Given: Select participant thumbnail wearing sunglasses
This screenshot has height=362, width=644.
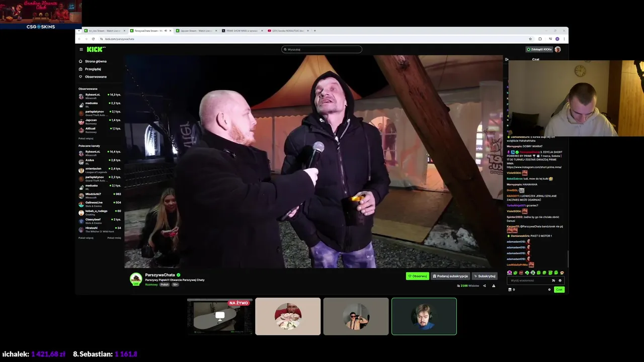Looking at the screenshot, I should [356, 316].
